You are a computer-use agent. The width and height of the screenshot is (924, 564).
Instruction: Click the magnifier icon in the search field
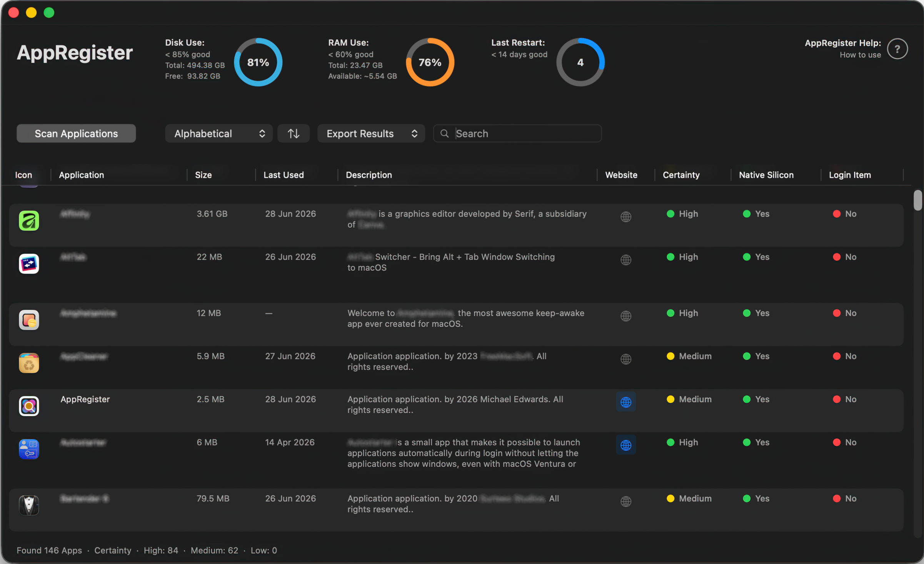pyautogui.click(x=444, y=133)
